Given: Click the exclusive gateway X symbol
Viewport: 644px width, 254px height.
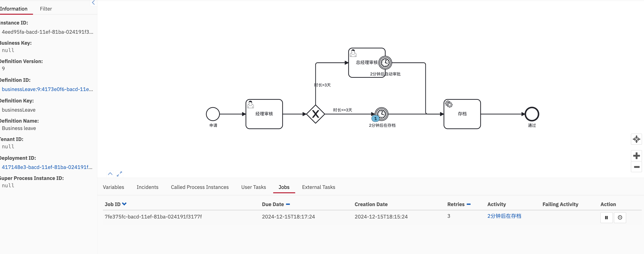Looking at the screenshot, I should (315, 114).
